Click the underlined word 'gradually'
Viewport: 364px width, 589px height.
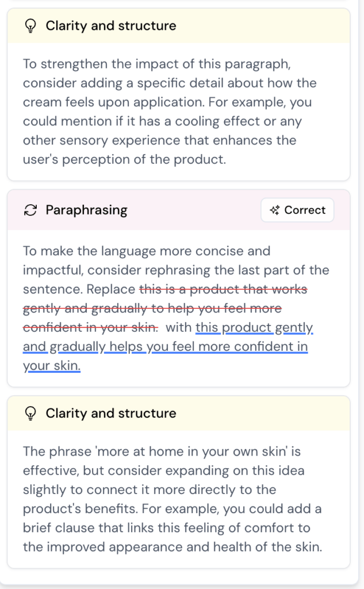point(77,347)
